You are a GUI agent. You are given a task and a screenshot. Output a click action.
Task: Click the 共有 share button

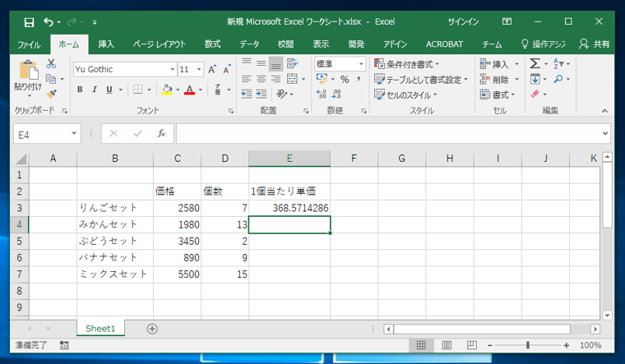(x=595, y=44)
